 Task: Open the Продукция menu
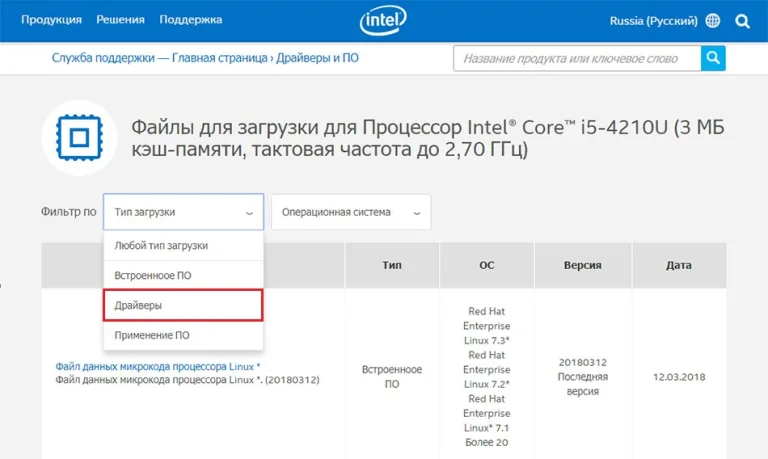pyautogui.click(x=51, y=20)
